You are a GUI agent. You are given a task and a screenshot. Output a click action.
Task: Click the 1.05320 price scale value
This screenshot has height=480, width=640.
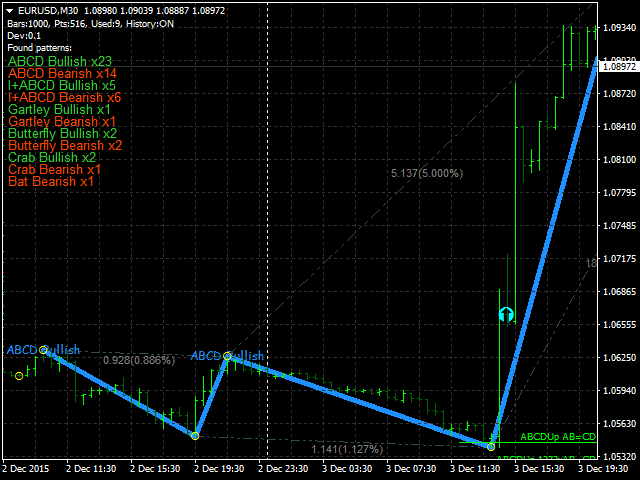coord(619,456)
